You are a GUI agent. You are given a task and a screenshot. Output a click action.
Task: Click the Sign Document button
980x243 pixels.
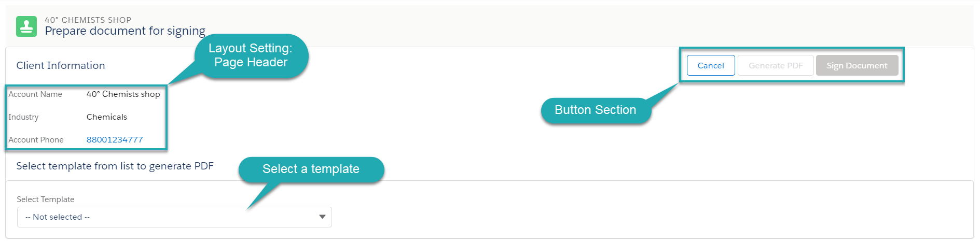[x=857, y=66]
